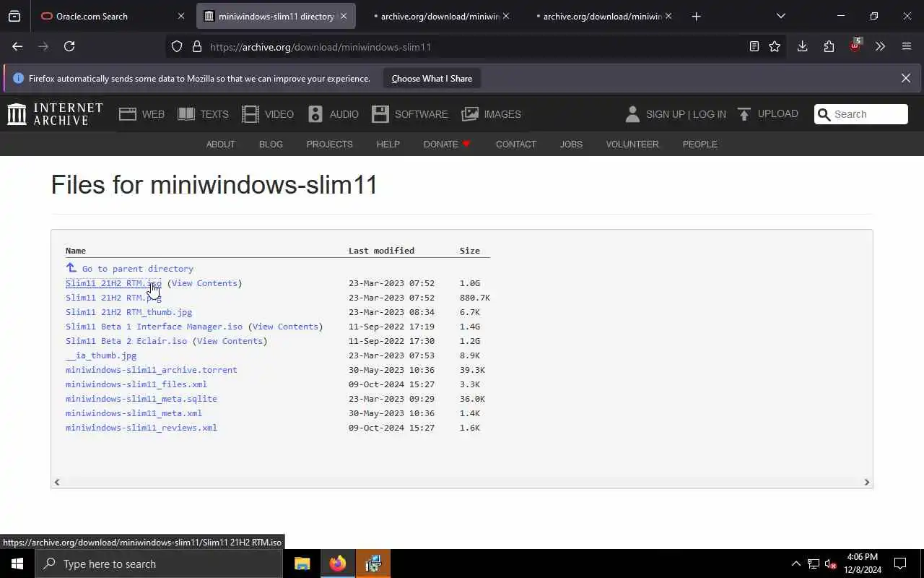Switch to third archive.org download tab
This screenshot has height=578, width=924.
click(440, 16)
